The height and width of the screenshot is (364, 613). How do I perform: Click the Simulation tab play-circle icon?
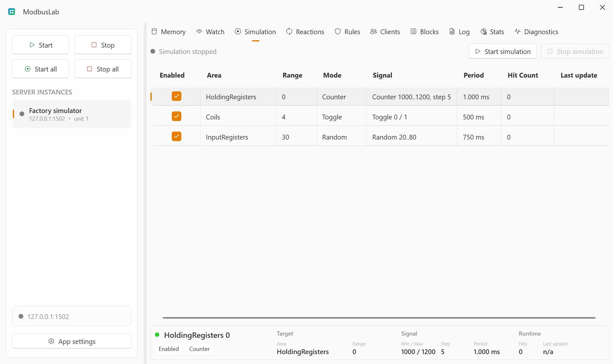[238, 32]
